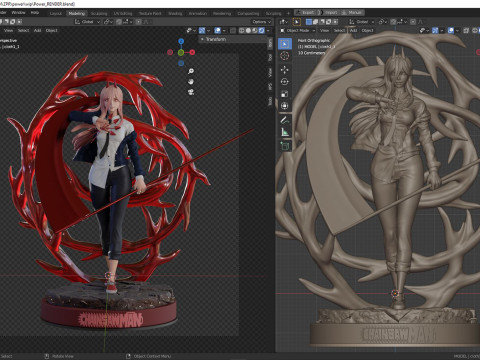Open pivot point dropdown in left viewport

point(108,22)
